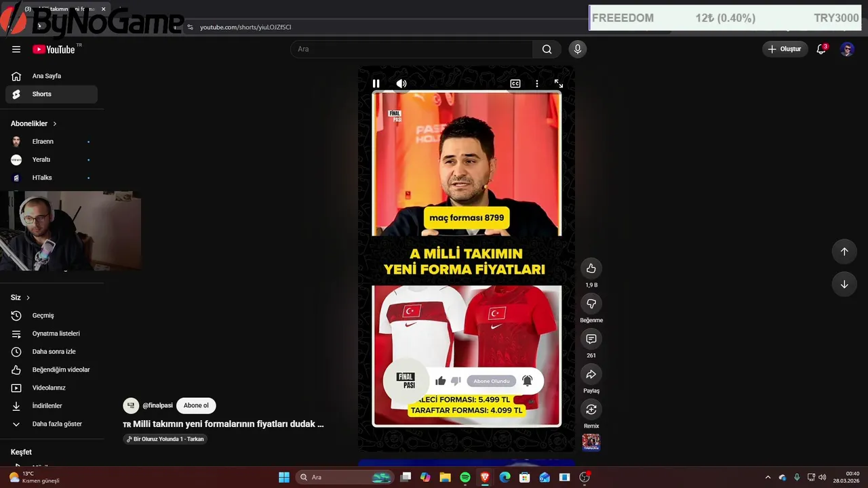Subscribe with the Abone ol button
This screenshot has height=488, width=868.
[196, 405]
